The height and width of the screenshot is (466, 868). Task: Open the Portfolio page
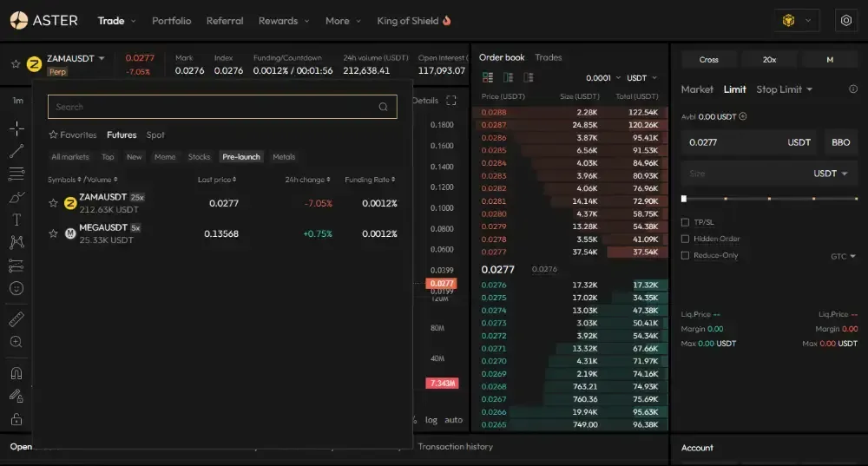tap(172, 21)
